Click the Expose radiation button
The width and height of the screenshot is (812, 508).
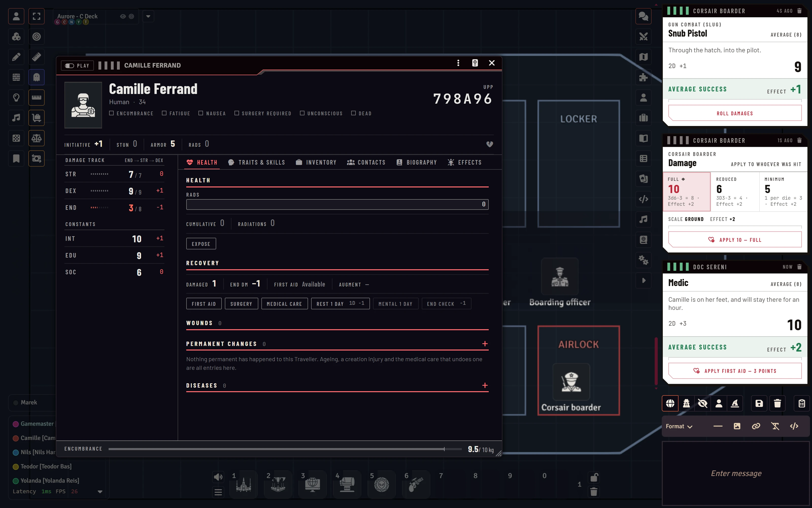point(201,244)
